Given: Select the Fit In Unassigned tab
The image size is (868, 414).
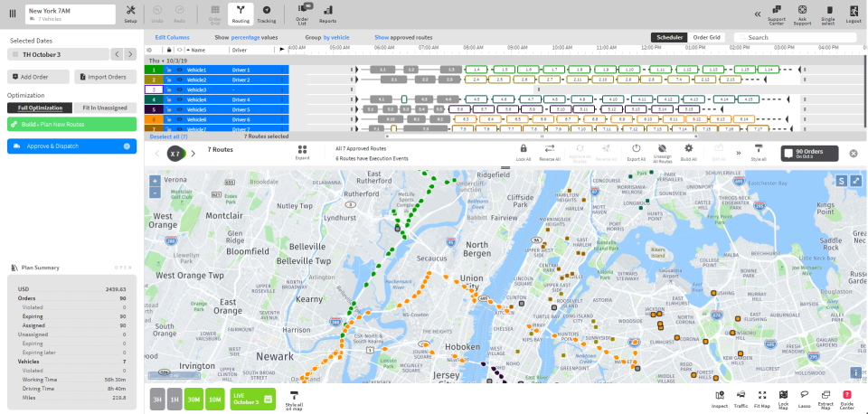Looking at the screenshot, I should coord(105,108).
